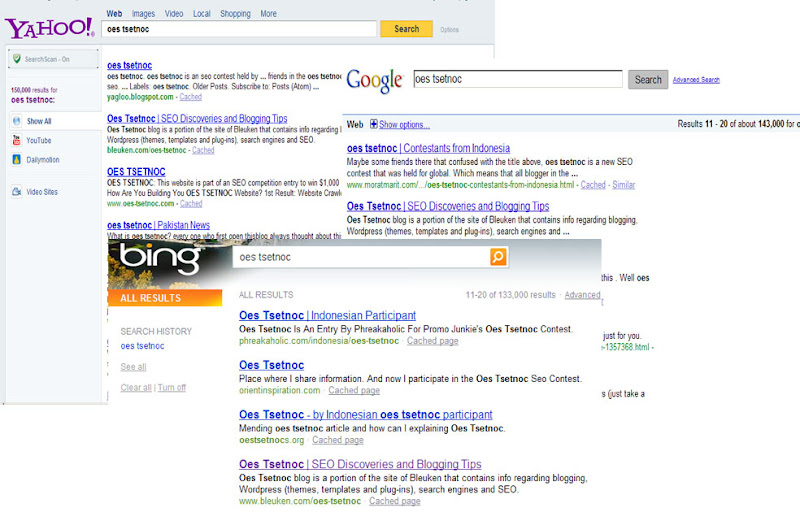
Task: Open Cached link for moratmarit.com Google result
Action: [x=593, y=185]
